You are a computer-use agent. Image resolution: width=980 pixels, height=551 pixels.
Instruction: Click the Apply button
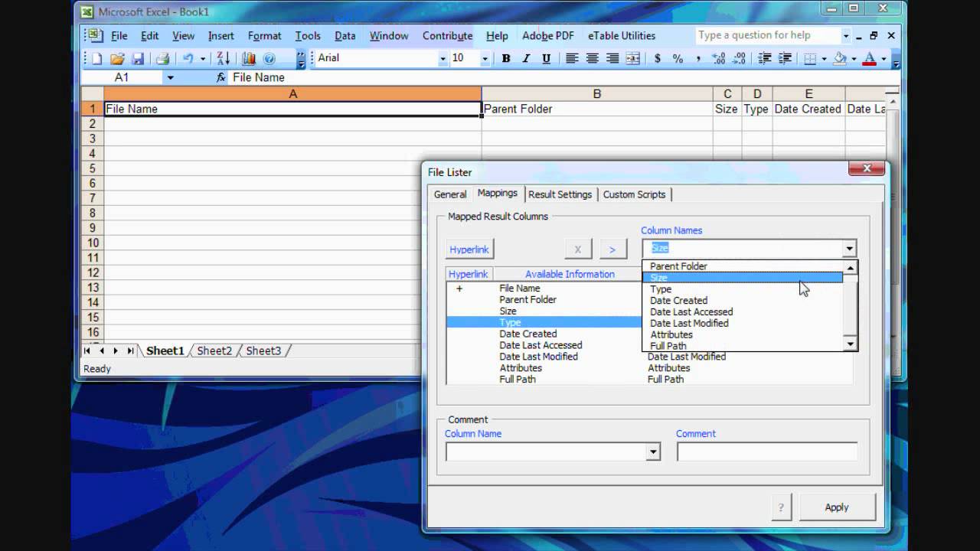[836, 507]
